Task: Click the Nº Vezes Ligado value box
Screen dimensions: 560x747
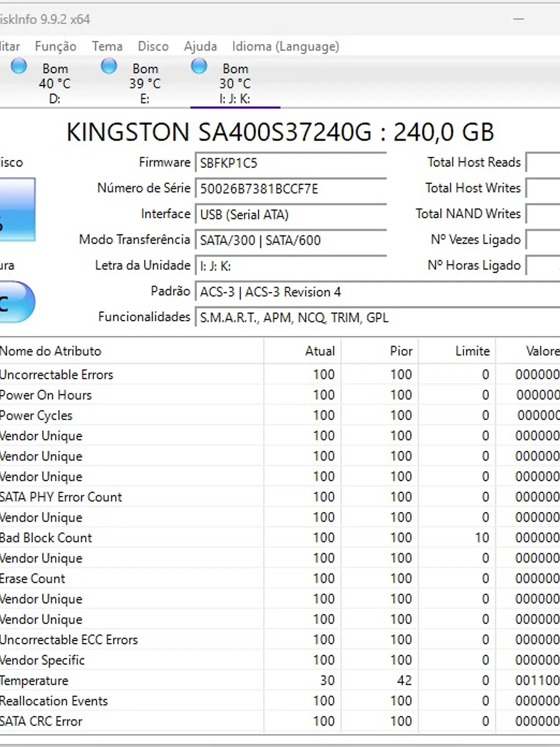Action: point(543,240)
